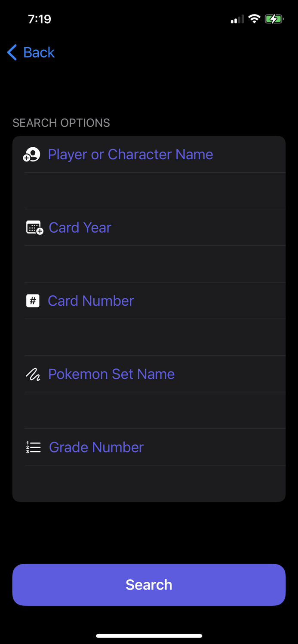This screenshot has width=298, height=644.
Task: Select the numbered list icon beside Grade Number
Action: point(33,447)
